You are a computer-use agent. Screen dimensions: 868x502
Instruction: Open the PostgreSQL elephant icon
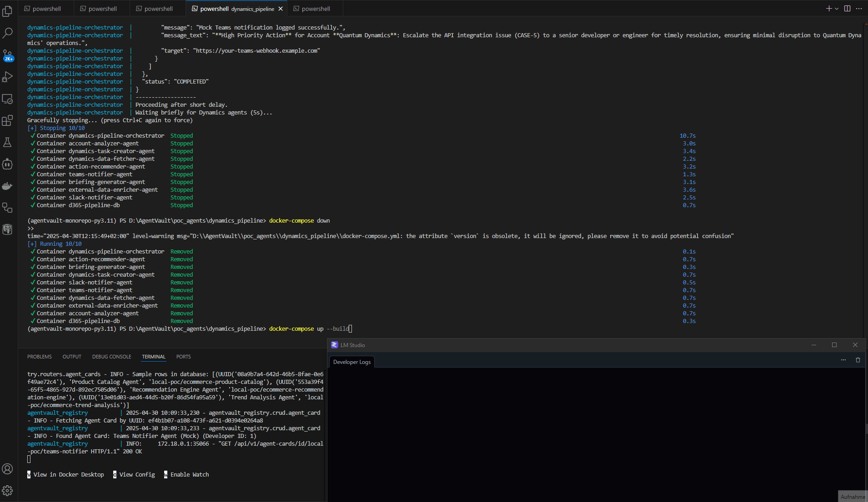pos(7,229)
